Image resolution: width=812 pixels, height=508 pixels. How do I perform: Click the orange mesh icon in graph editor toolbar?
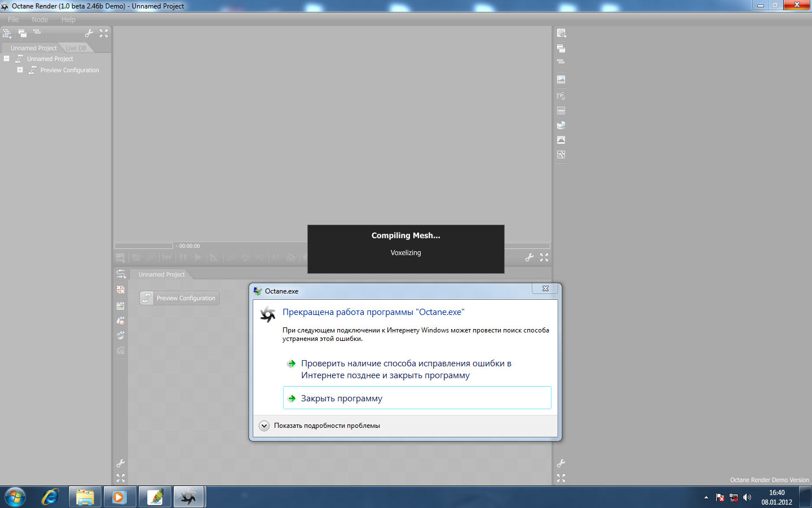[121, 290]
